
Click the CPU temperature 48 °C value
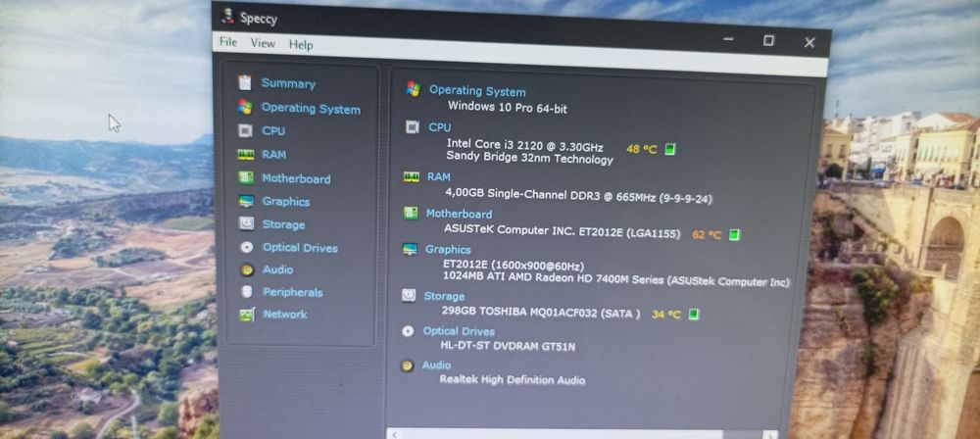(x=641, y=150)
